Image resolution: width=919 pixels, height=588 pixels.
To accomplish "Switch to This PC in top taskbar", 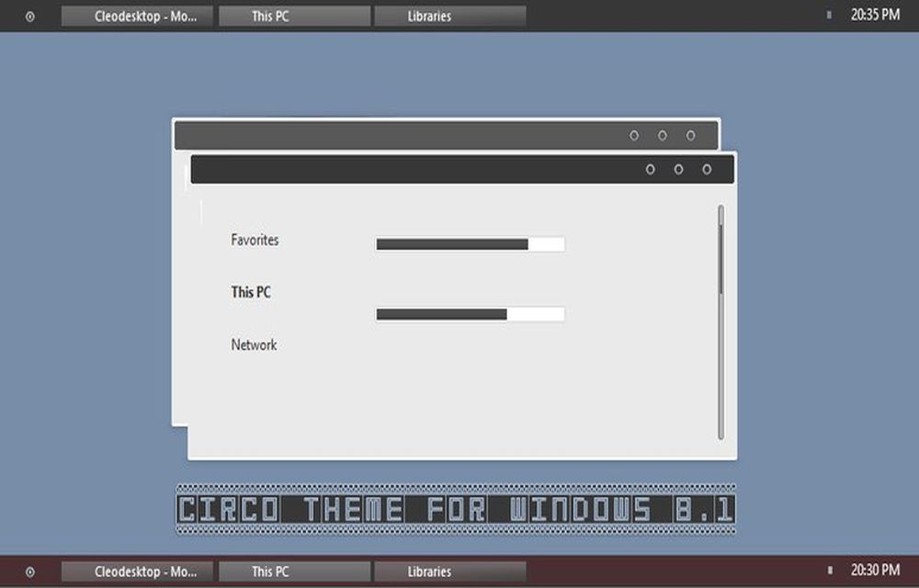I will tap(295, 17).
